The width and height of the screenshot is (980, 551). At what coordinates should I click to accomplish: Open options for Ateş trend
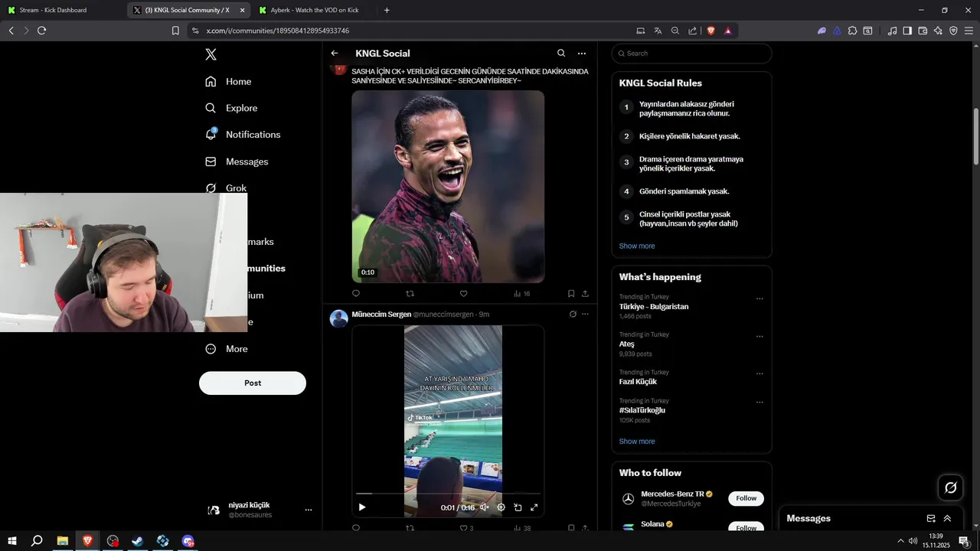click(759, 336)
